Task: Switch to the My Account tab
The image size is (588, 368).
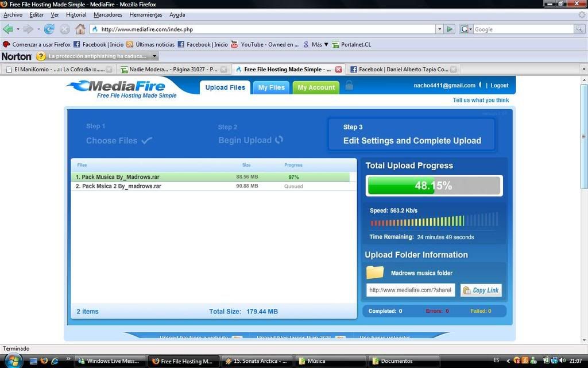Action: point(316,87)
